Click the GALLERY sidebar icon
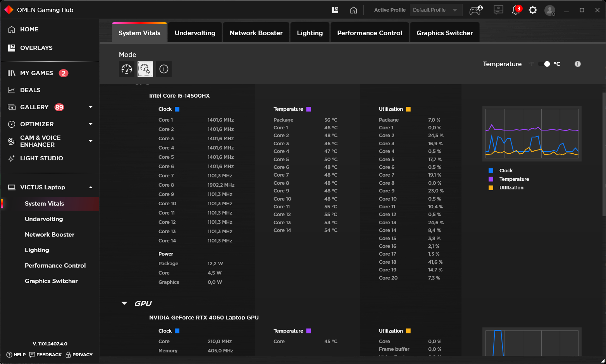 (12, 107)
